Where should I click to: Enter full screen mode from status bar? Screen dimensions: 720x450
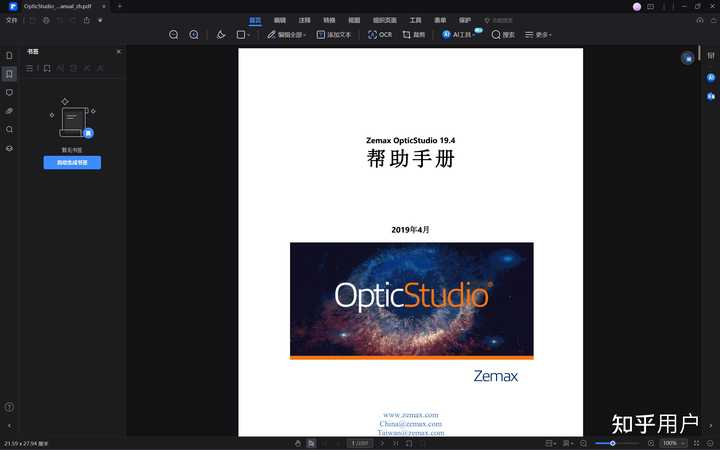(x=696, y=443)
